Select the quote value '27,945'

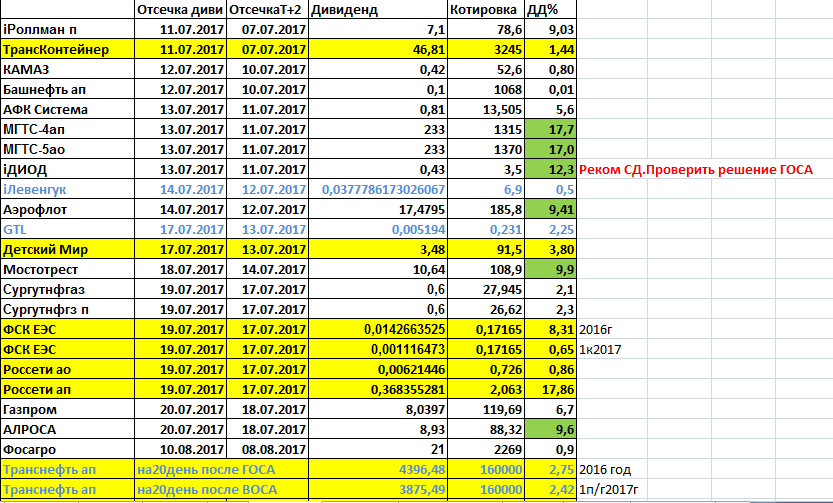click(x=486, y=289)
